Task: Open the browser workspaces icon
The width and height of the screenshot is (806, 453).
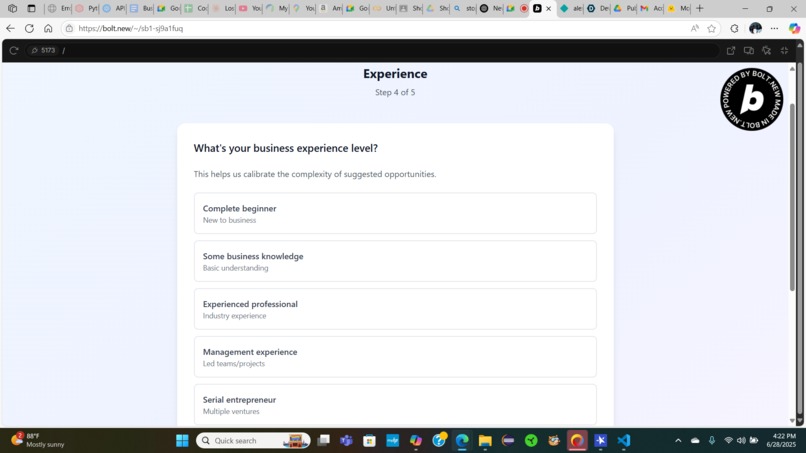Action: (x=12, y=8)
